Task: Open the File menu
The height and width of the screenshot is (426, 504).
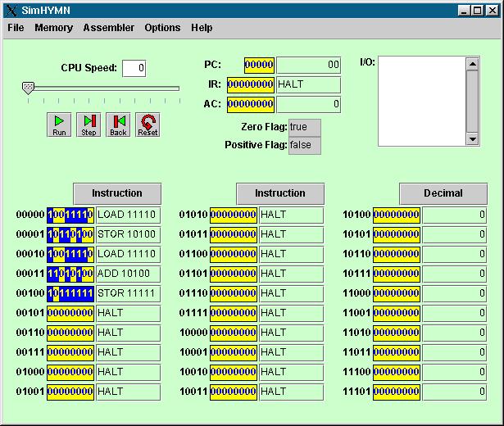Action: (x=16, y=28)
